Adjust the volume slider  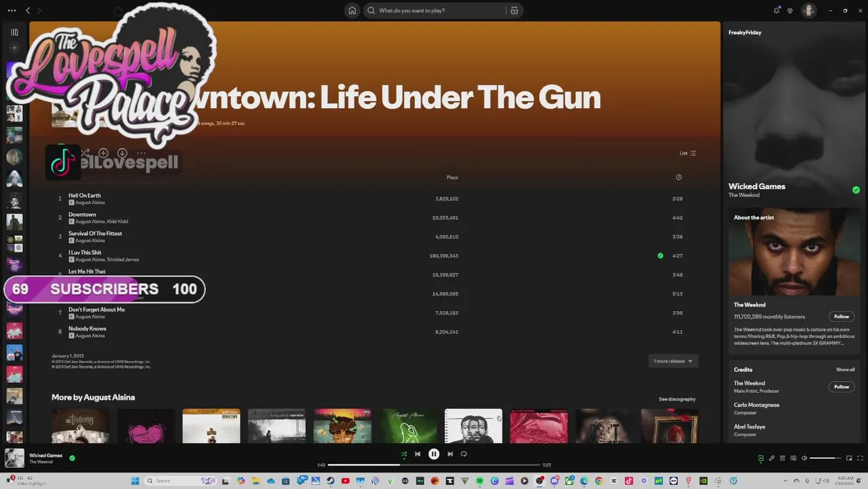[826, 458]
